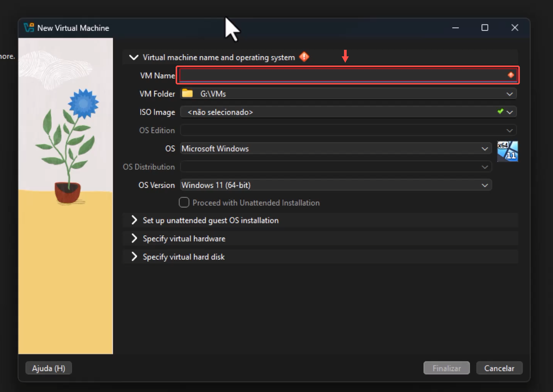The image size is (553, 392).
Task: Open the ISO Image dropdown
Action: click(x=510, y=112)
